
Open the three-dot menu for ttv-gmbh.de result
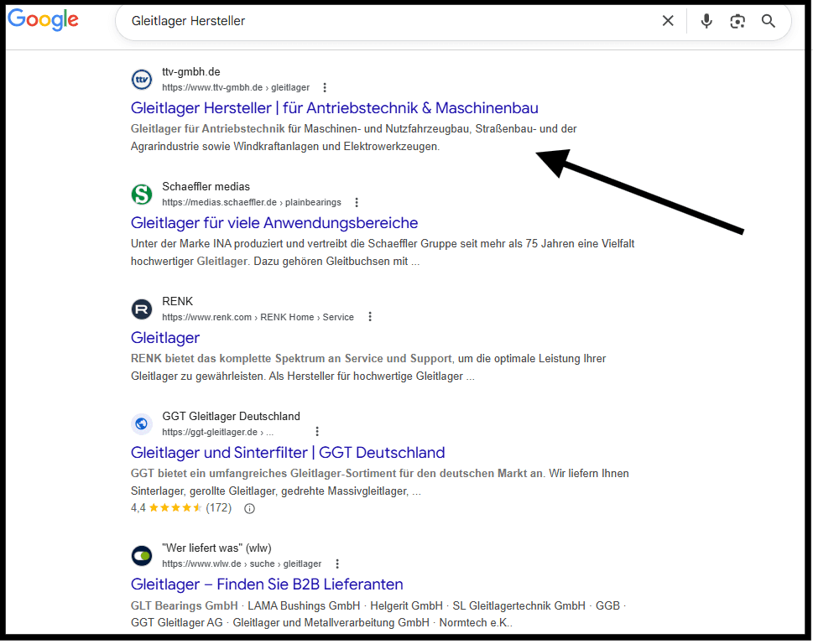(325, 87)
